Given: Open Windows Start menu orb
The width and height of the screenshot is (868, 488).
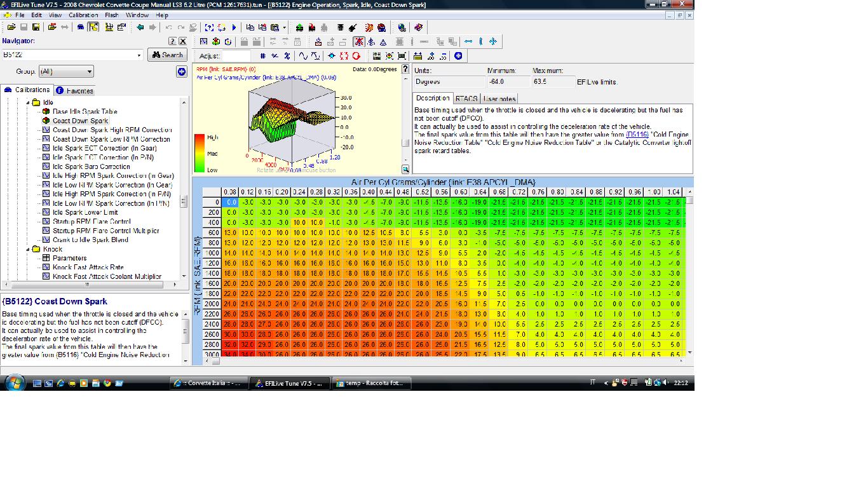Looking at the screenshot, I should pos(13,383).
